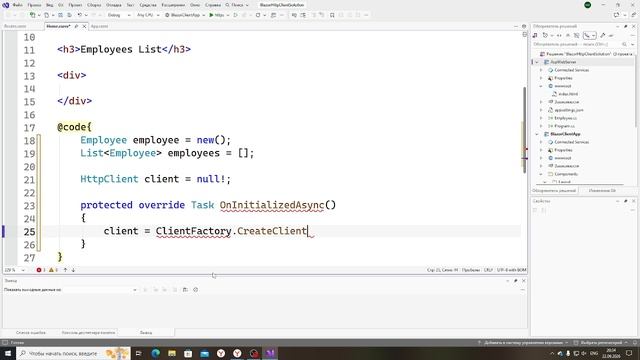Collapse the BlazorClientApp project node
Viewport: 640px width, 360px height.
(537, 134)
